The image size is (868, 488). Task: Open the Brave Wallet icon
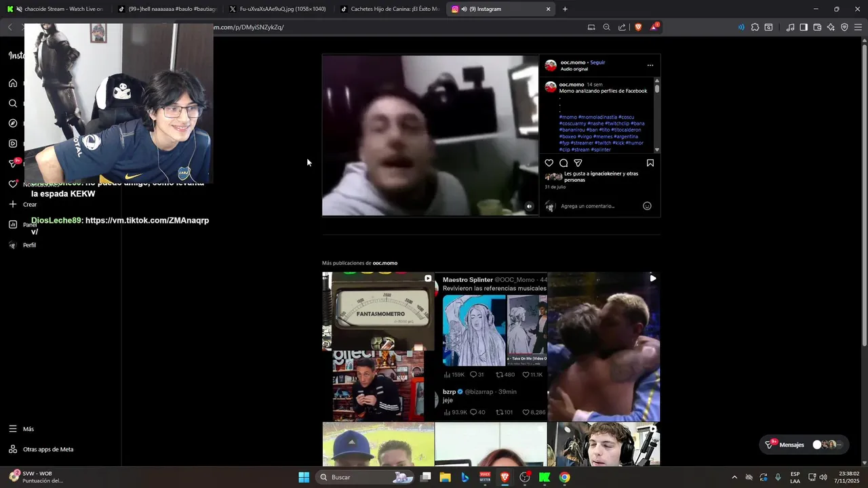817,27
